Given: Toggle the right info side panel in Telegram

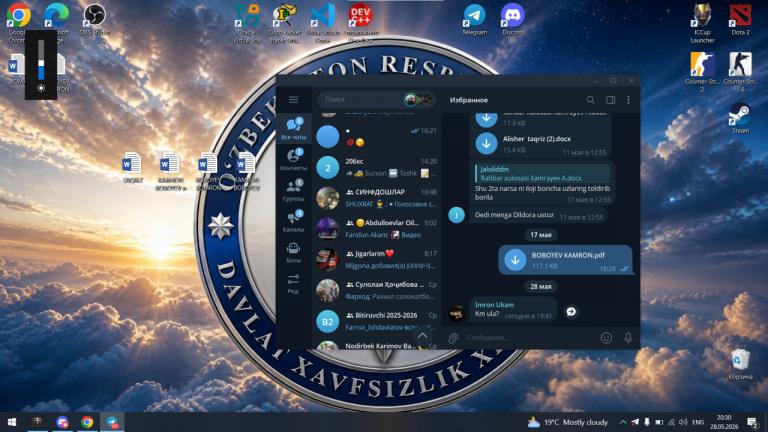Looking at the screenshot, I should 610,100.
